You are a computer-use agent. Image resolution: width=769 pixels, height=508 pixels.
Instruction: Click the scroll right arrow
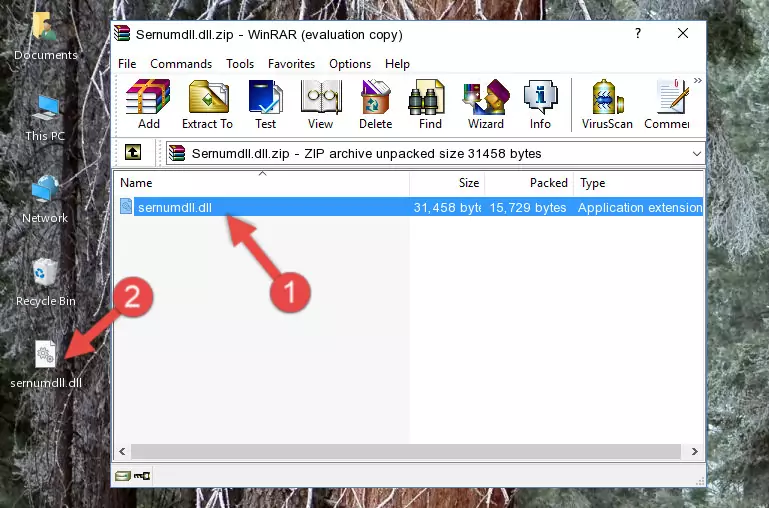pos(694,451)
